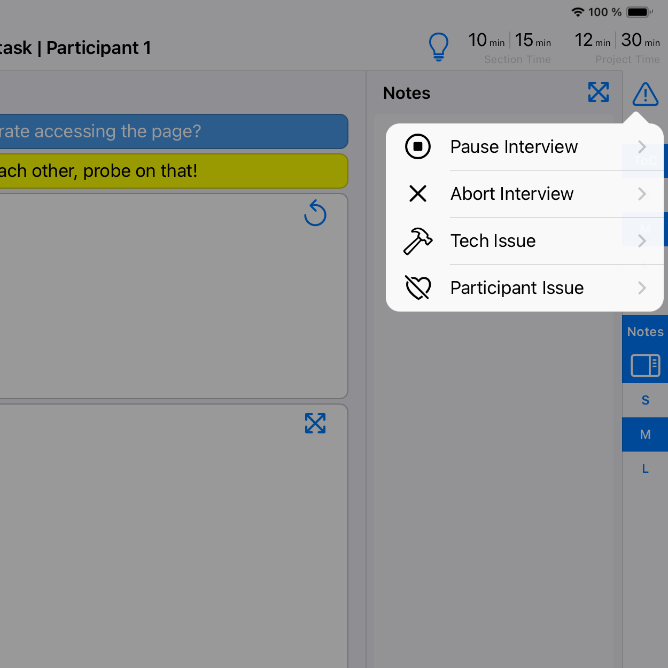This screenshot has width=668, height=668.
Task: Click the Section Time display
Action: pyautogui.click(x=510, y=46)
